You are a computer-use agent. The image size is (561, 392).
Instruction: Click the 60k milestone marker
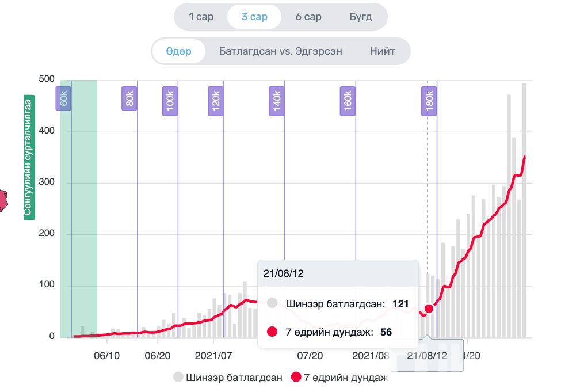[63, 98]
